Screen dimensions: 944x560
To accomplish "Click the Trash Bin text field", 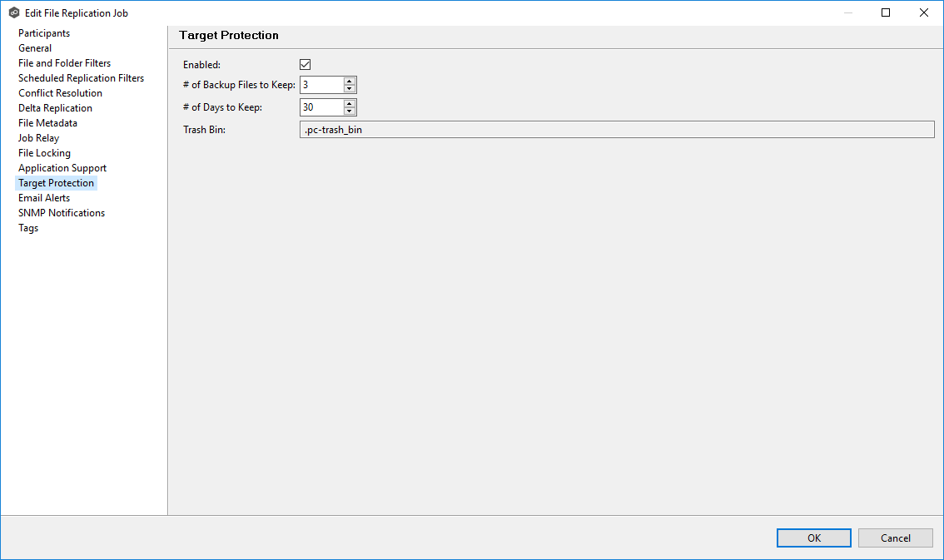I will point(616,130).
